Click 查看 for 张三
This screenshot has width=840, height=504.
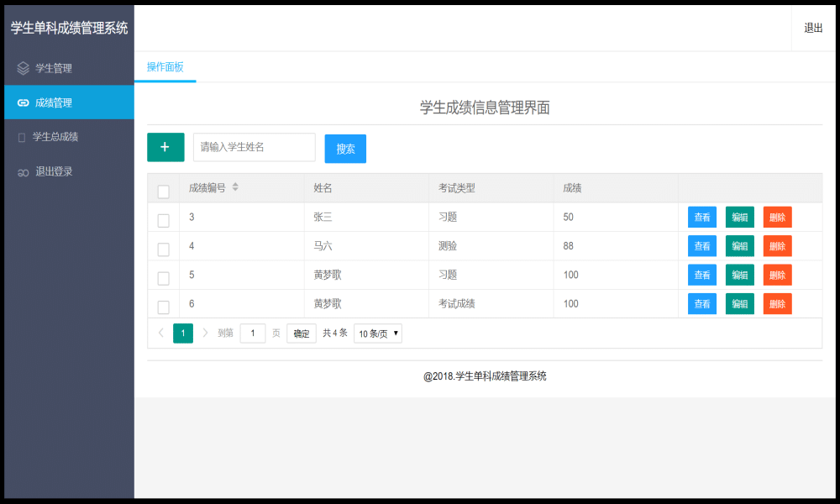[x=701, y=217]
